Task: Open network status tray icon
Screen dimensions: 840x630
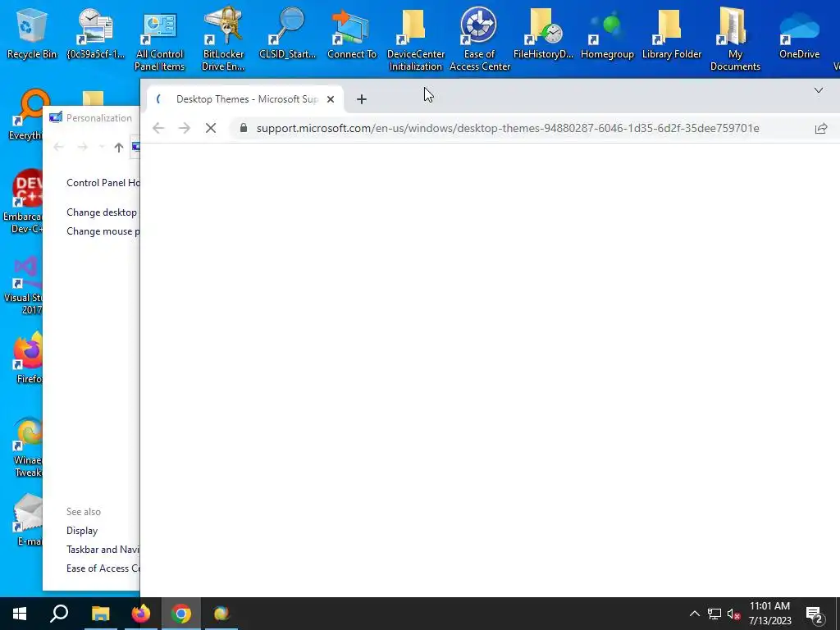Action: [x=714, y=614]
